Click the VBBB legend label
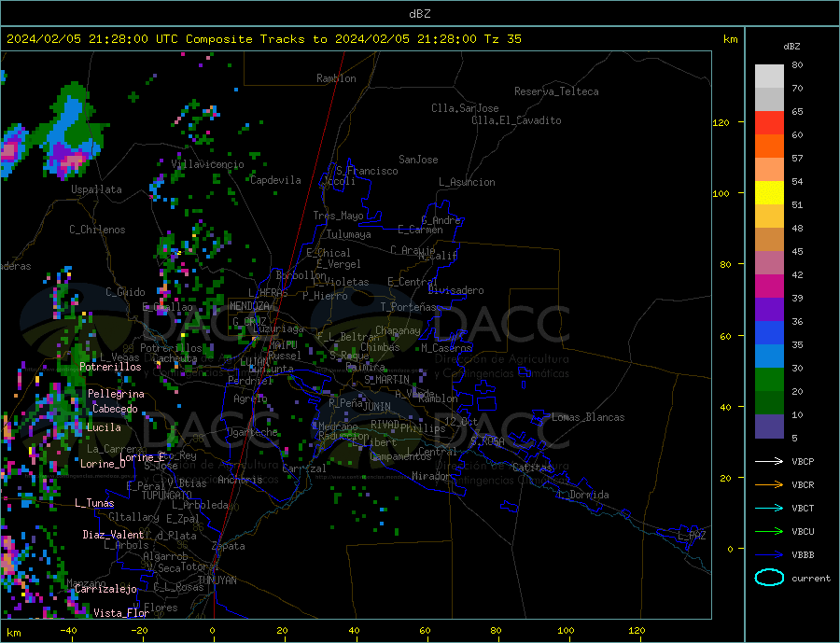The height and width of the screenshot is (643, 840). pos(803,554)
